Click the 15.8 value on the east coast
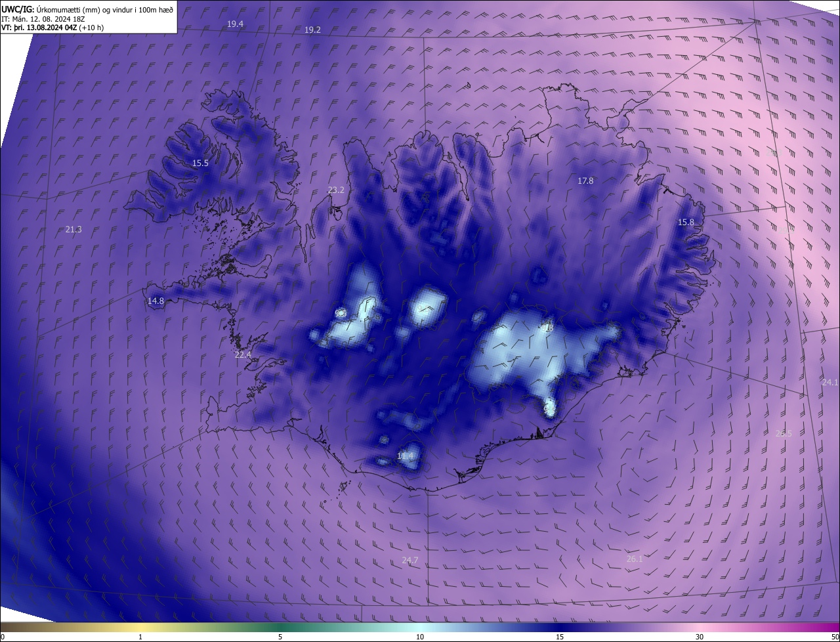Viewport: 840px width, 642px height. (686, 223)
